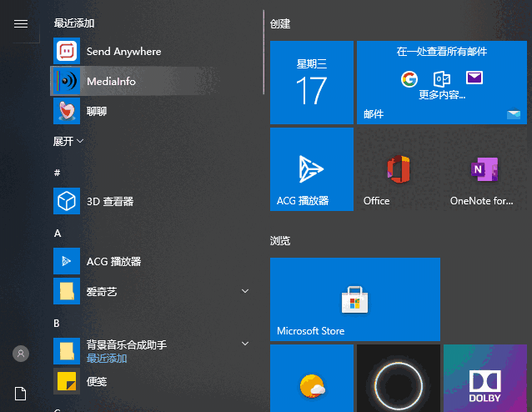Click the app list scrollbar
Viewport: 532px width, 412px height.
pos(263,53)
